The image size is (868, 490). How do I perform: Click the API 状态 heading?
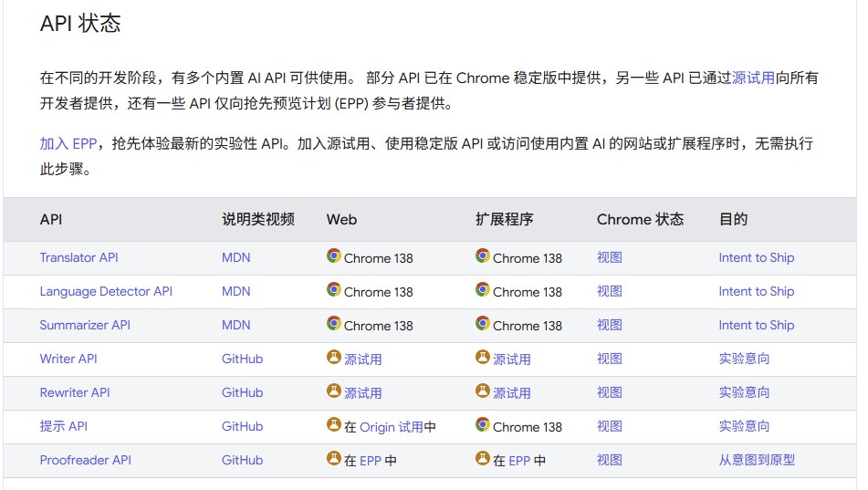click(x=80, y=23)
